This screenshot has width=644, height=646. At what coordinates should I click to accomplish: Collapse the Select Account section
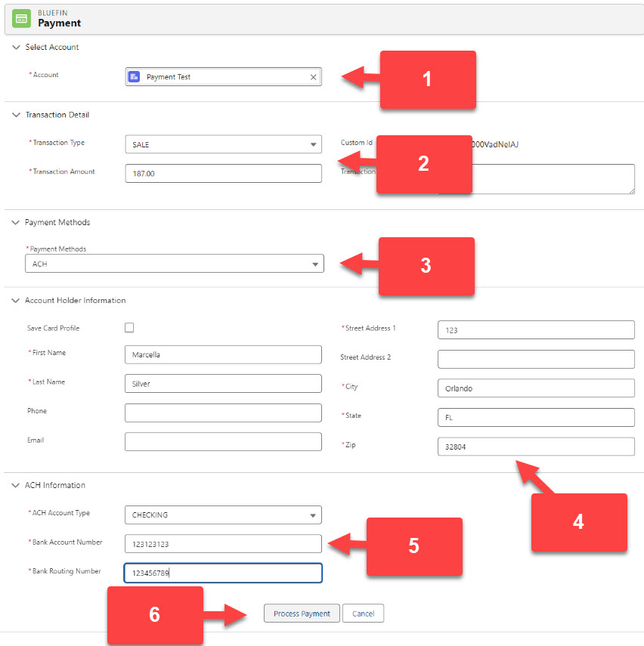16,48
